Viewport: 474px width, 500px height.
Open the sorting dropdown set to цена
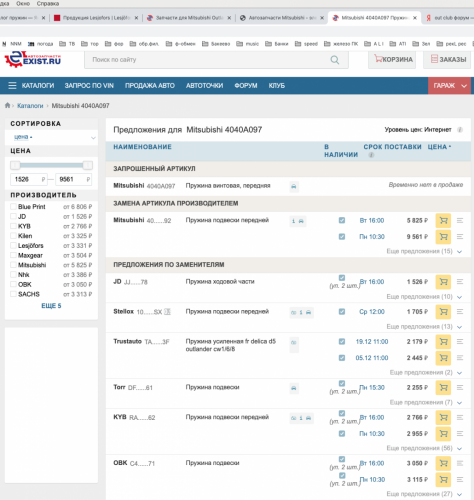point(51,137)
